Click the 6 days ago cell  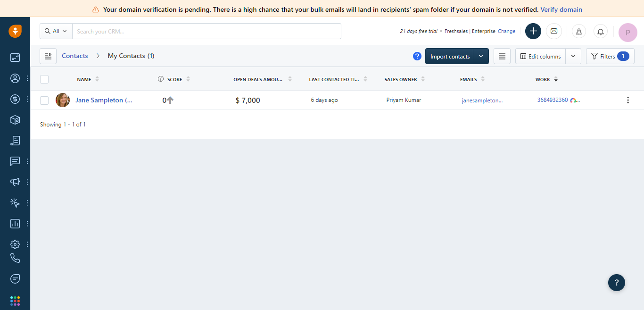pos(324,100)
